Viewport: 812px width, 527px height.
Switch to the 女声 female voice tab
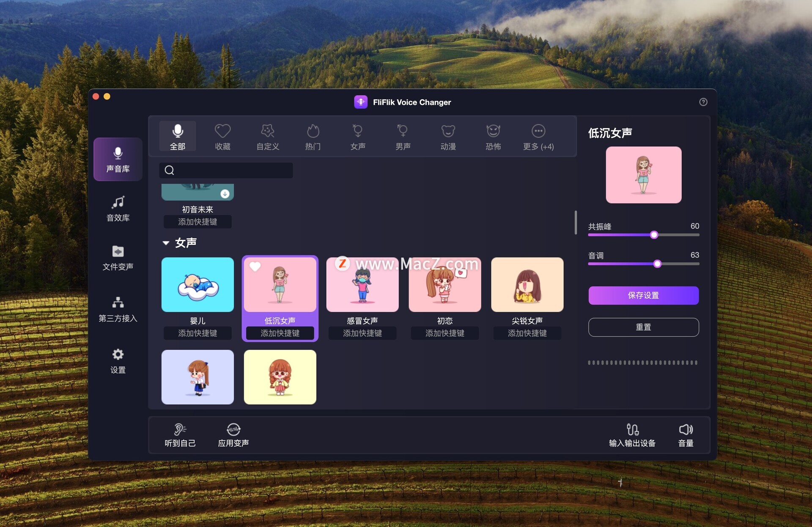(x=358, y=137)
